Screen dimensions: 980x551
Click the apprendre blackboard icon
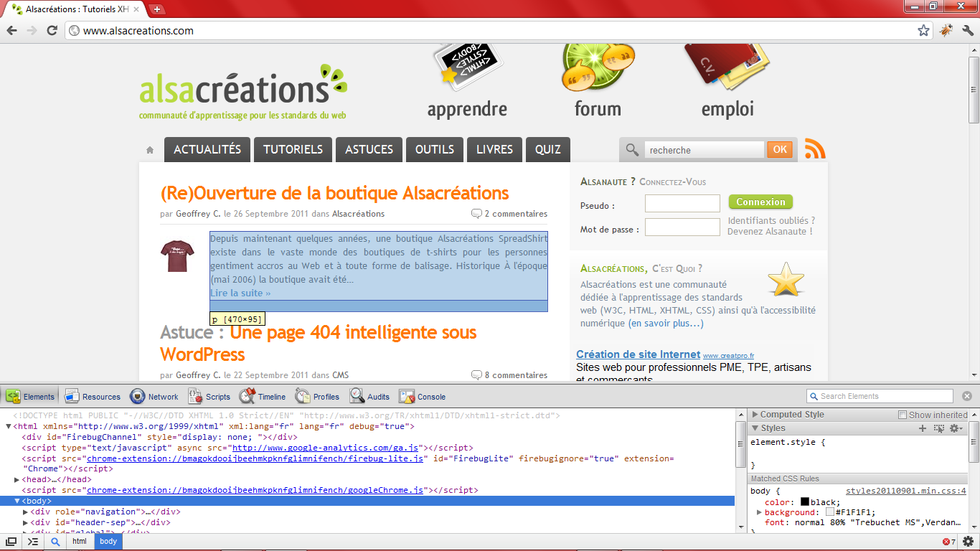(x=467, y=67)
